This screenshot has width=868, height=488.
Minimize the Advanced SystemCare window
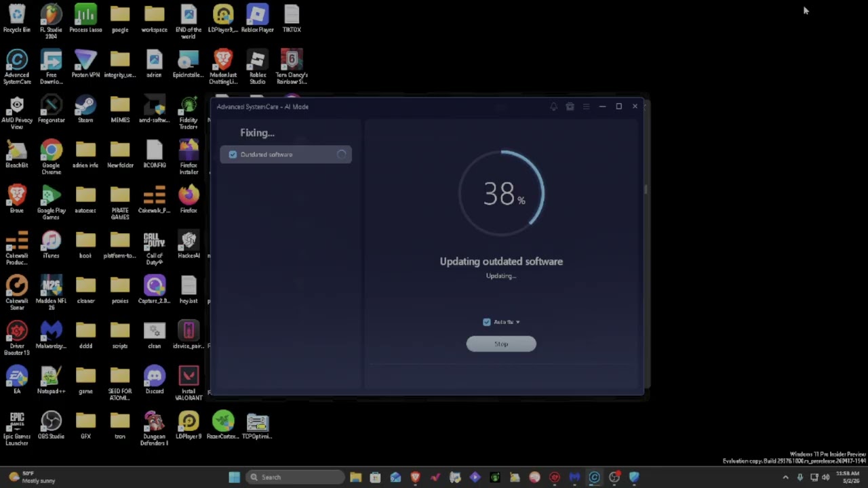coord(602,106)
